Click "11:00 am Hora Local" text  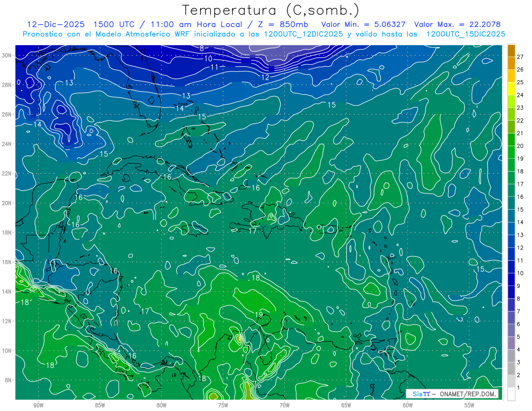(x=194, y=24)
